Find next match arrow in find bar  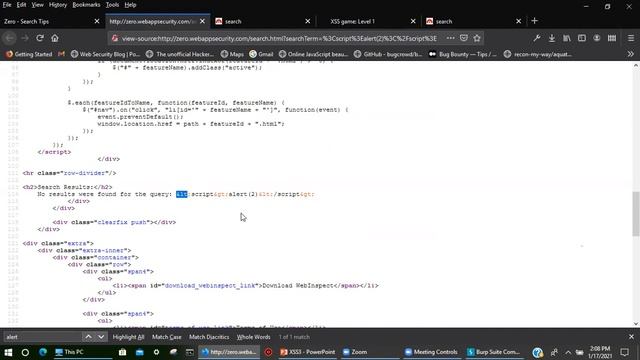point(101,337)
